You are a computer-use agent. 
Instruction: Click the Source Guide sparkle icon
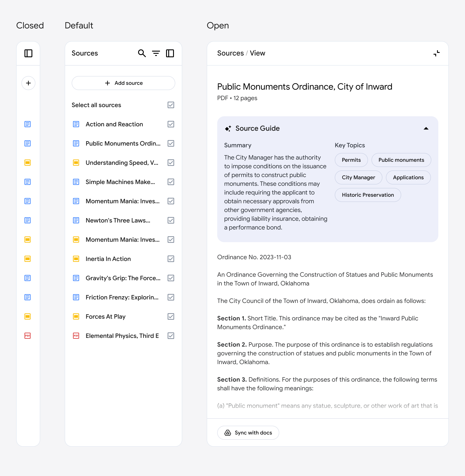click(x=228, y=129)
